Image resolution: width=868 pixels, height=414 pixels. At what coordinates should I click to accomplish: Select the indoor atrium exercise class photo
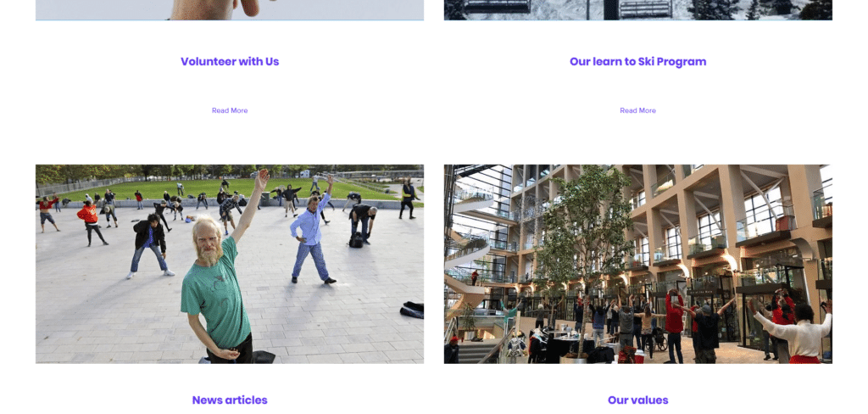(x=637, y=264)
